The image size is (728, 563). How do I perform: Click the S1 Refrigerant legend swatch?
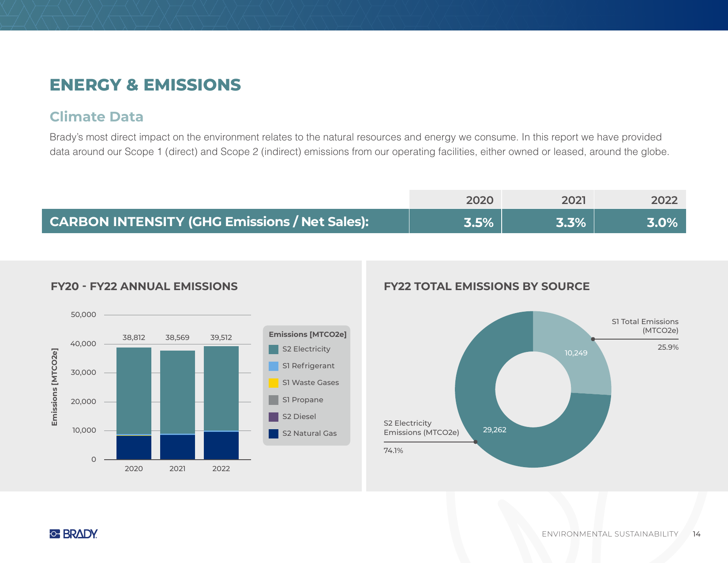[274, 366]
